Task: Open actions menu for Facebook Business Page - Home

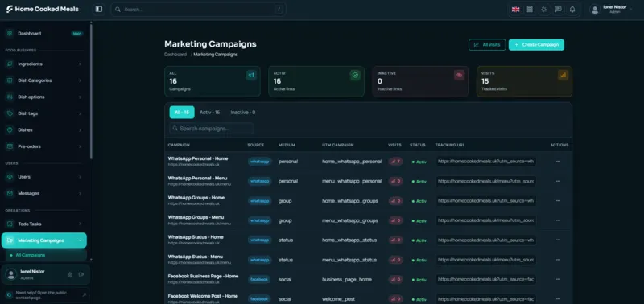Action: click(x=558, y=280)
